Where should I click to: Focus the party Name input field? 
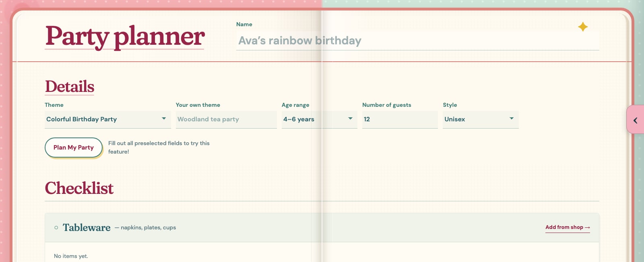point(417,41)
